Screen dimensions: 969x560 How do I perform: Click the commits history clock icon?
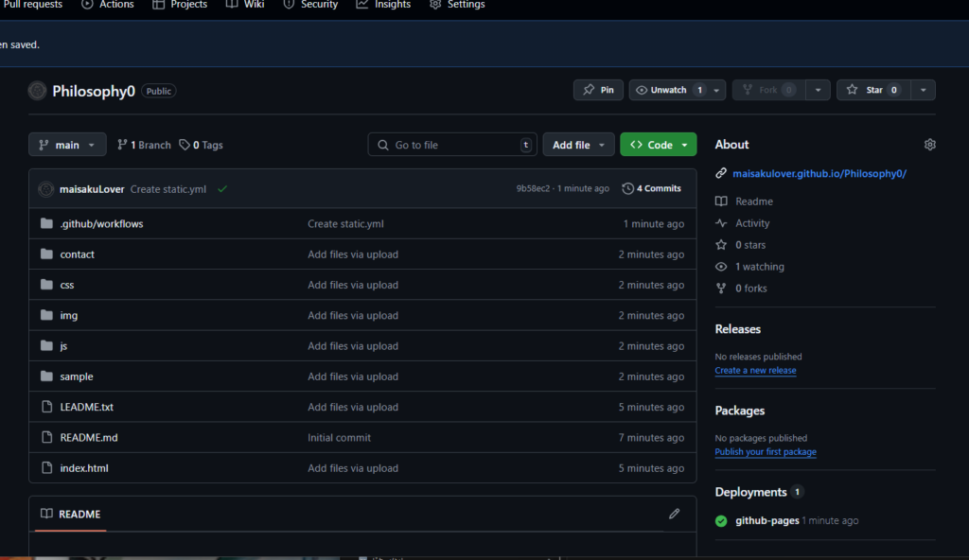(x=627, y=188)
